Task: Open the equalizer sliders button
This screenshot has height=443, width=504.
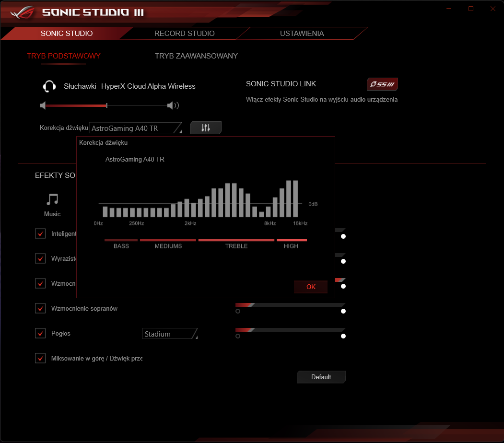Action: (206, 128)
